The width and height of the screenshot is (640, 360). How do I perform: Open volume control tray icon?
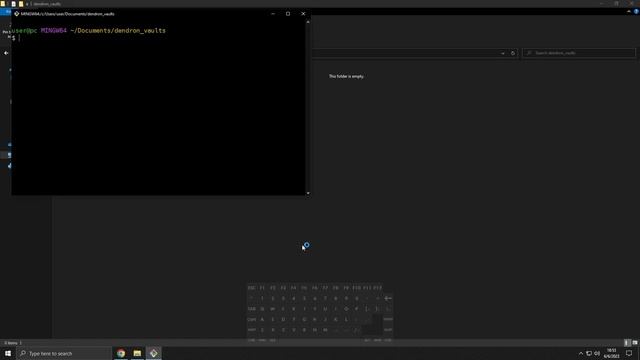coord(597,353)
